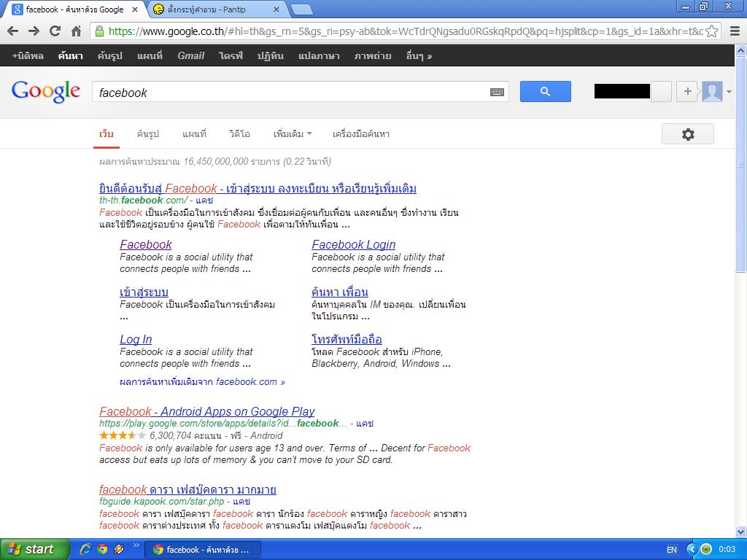
Task: Open ภาพถ่าย in the black bar
Action: pyautogui.click(x=373, y=55)
